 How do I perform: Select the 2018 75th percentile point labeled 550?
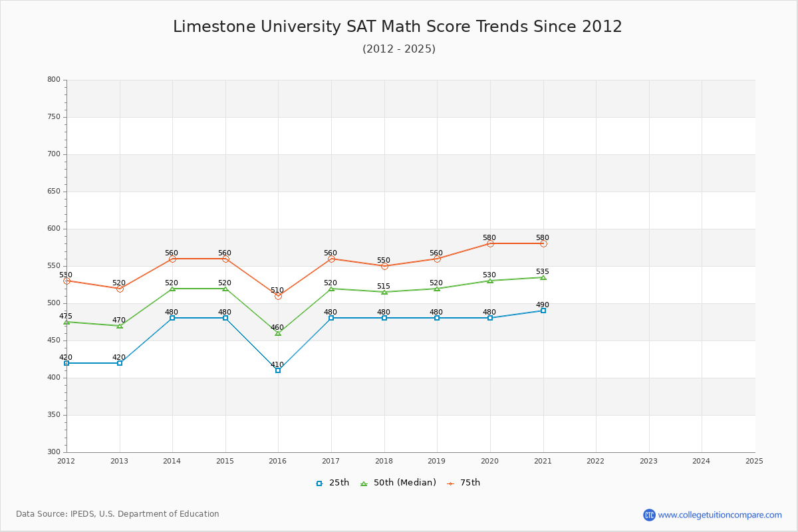pyautogui.click(x=384, y=266)
